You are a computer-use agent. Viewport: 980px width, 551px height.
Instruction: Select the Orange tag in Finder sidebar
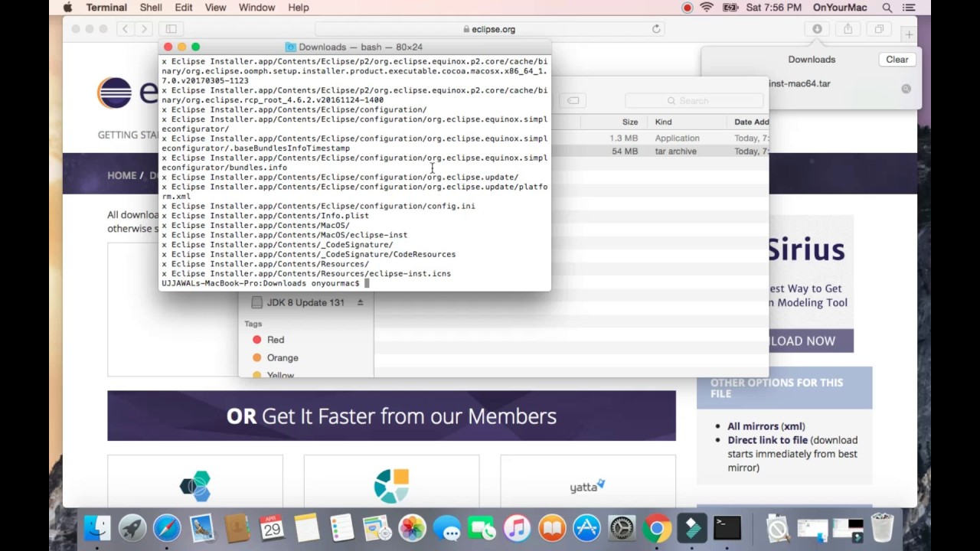pos(283,357)
